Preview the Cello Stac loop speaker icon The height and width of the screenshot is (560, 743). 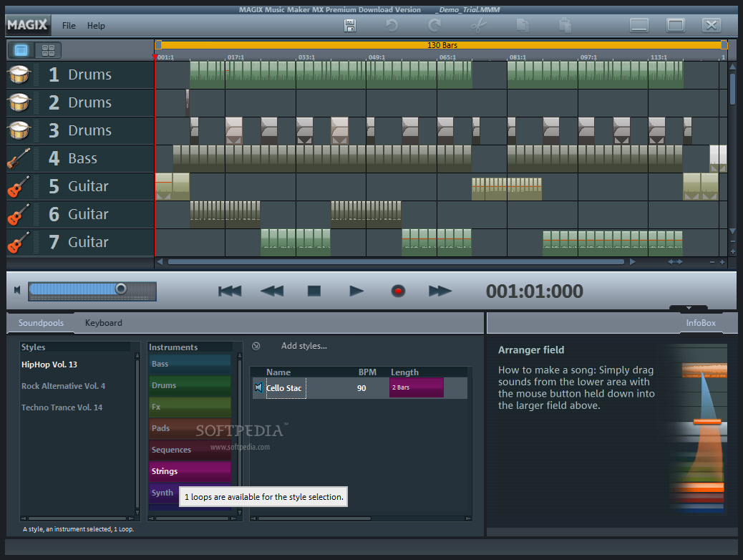[258, 388]
